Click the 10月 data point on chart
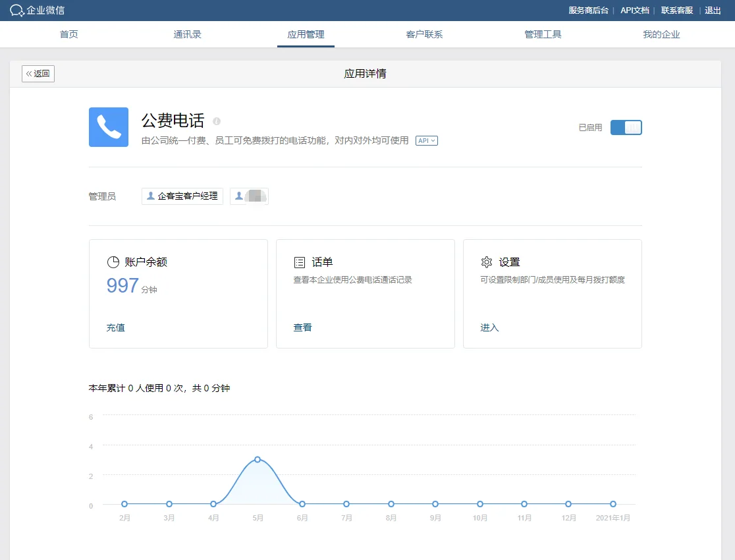Viewport: 735px width, 560px height. (x=479, y=504)
